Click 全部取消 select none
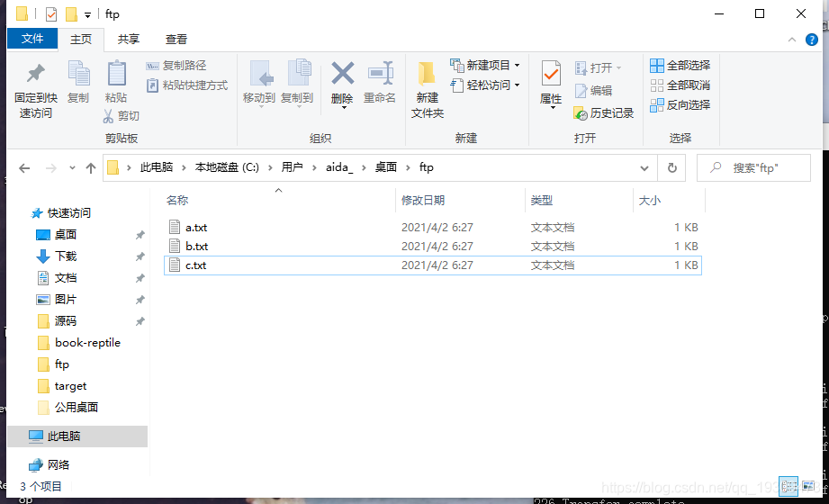This screenshot has height=504, width=829. 680,85
